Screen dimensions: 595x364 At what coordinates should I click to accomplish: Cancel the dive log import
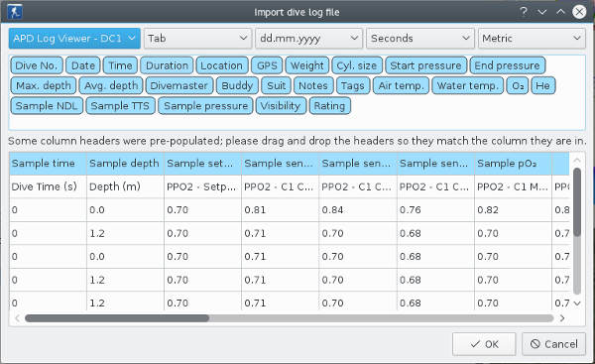pos(553,344)
